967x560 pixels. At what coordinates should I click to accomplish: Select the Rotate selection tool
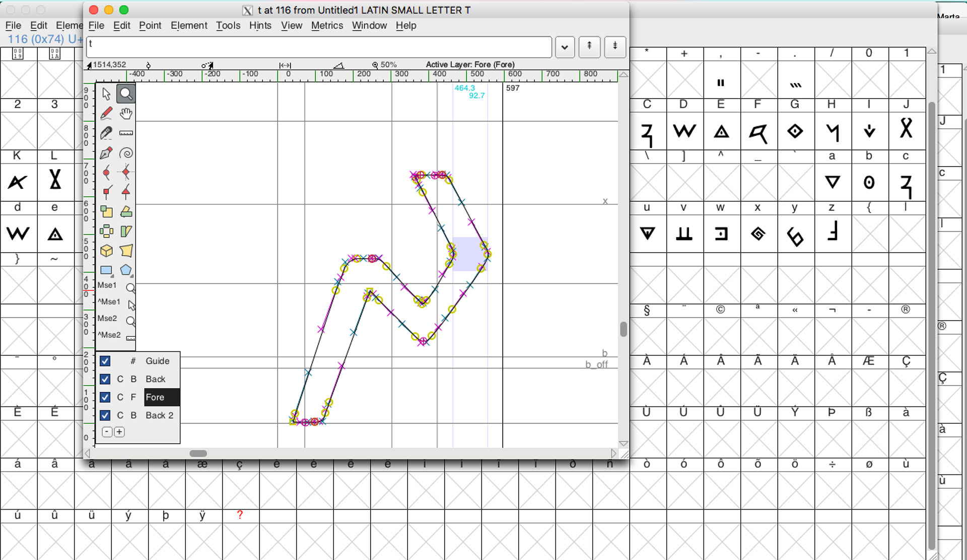[126, 212]
